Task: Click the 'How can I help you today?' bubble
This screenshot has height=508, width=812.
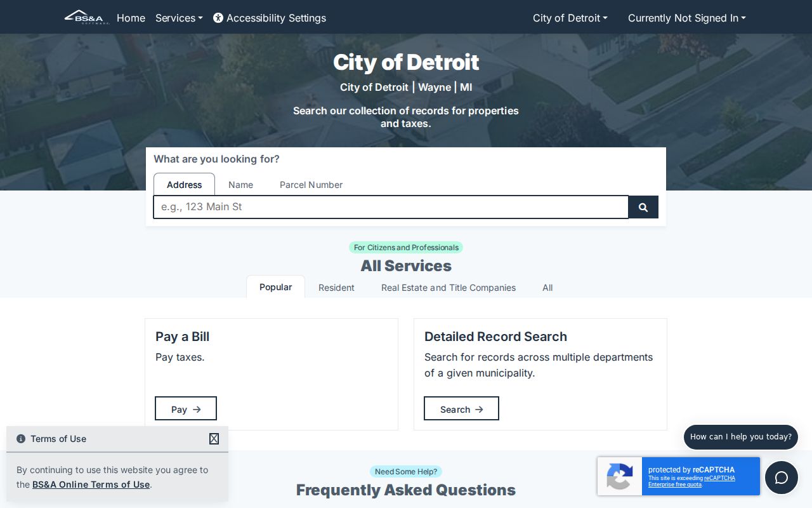Action: pyautogui.click(x=741, y=437)
